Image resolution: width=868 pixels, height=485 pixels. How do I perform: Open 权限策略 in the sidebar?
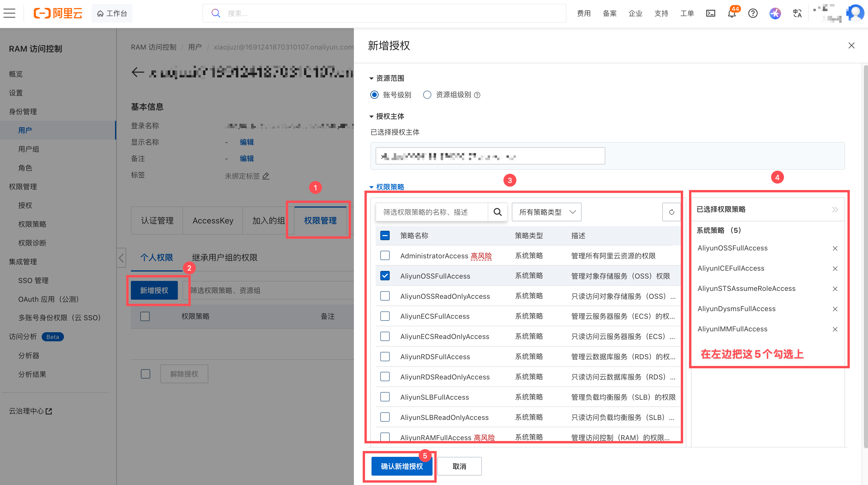point(32,224)
